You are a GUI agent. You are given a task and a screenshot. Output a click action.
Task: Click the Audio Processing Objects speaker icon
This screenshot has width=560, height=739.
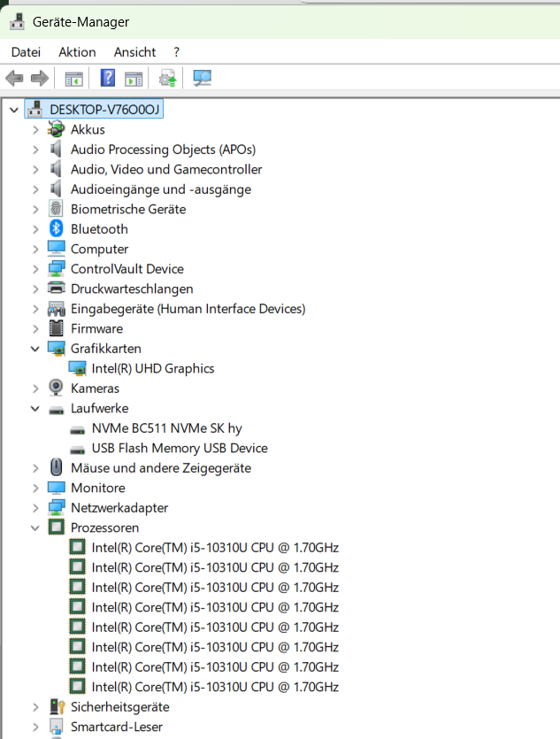pos(56,149)
